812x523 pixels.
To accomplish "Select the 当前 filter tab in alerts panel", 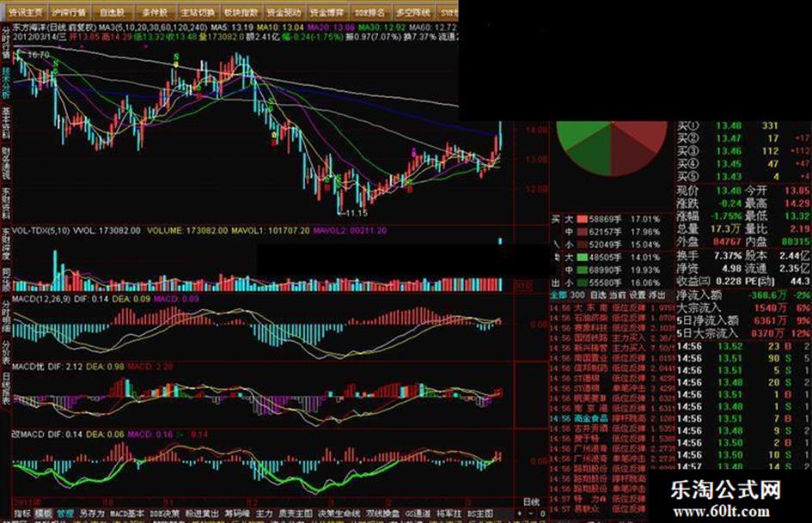I will 617,295.
